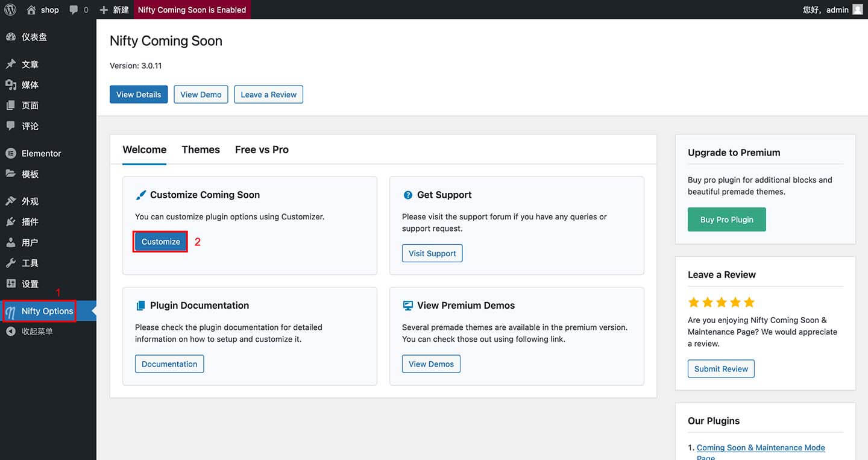Click the Leave a Review button

click(x=269, y=94)
